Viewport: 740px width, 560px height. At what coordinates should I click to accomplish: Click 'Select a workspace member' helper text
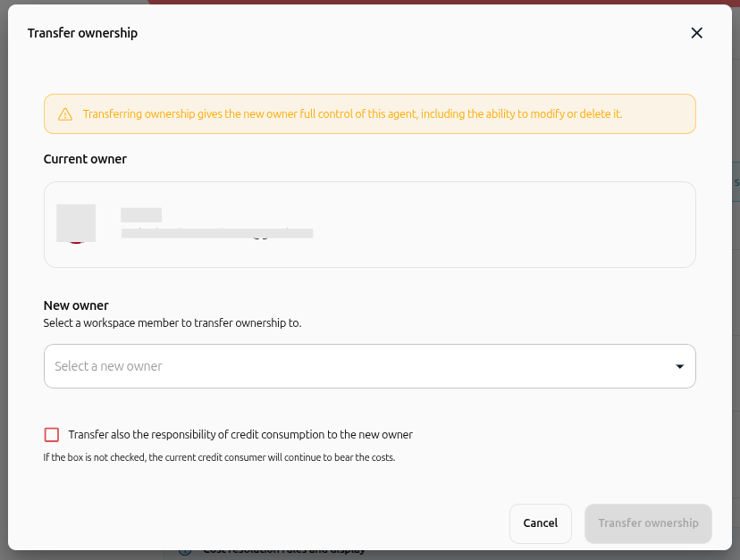point(172,323)
